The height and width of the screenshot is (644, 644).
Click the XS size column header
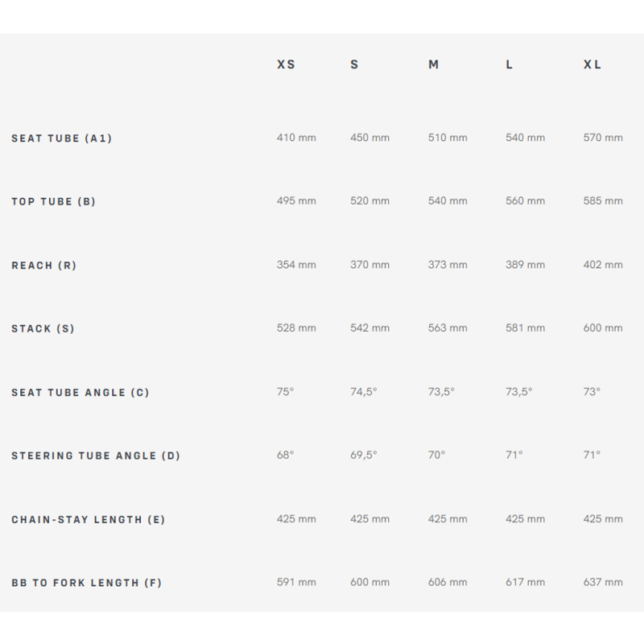click(286, 64)
